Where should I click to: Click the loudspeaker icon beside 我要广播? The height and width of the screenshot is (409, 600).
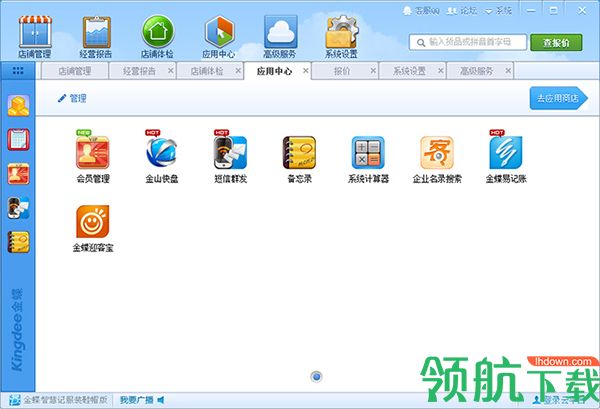tap(161, 400)
